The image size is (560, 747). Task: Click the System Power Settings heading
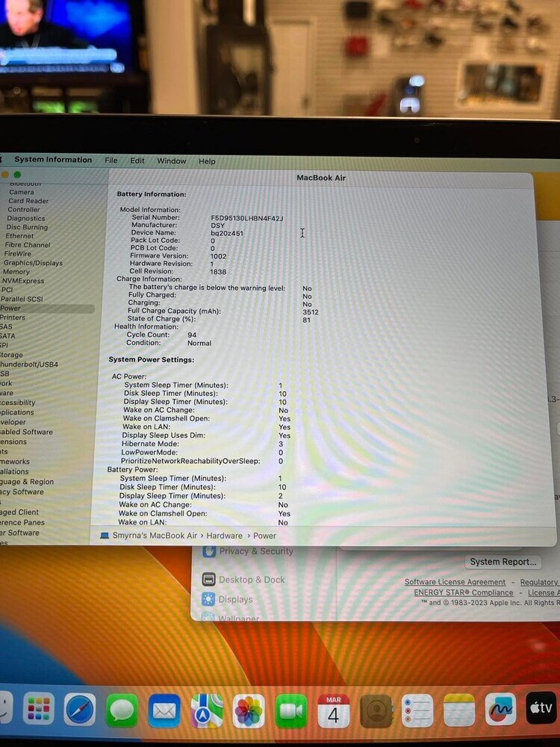coord(152,360)
